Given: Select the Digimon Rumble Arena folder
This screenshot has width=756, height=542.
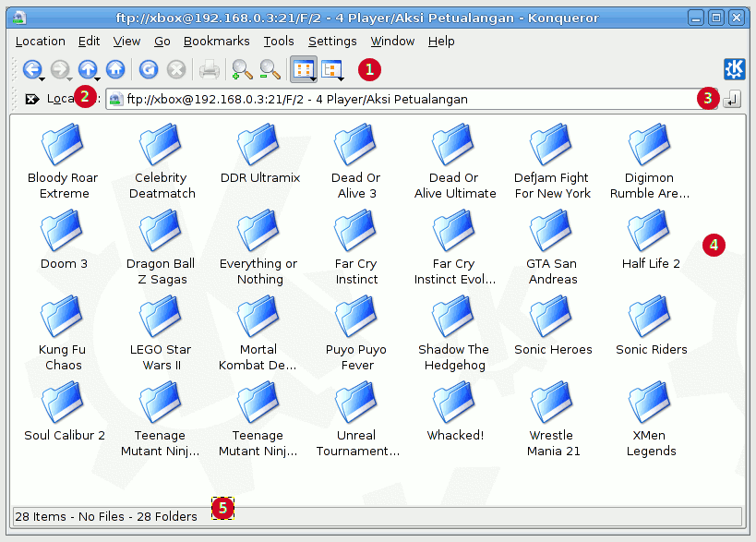Looking at the screenshot, I should tap(650, 162).
